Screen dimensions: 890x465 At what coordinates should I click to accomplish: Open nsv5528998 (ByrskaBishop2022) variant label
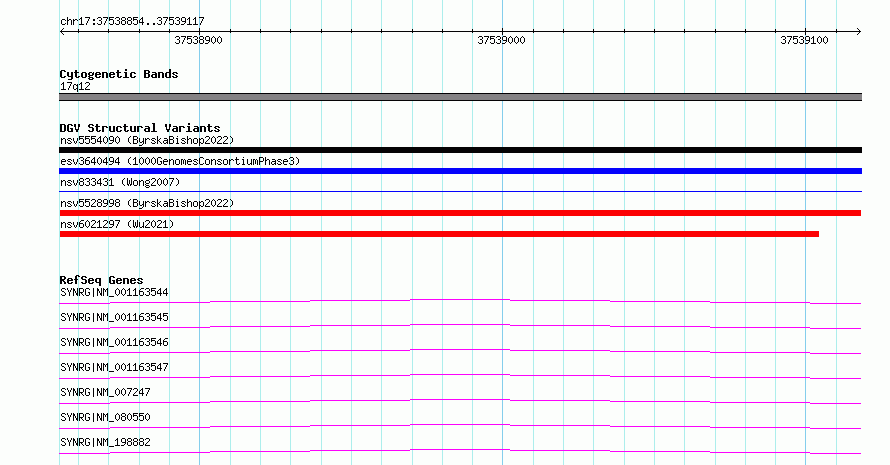147,203
